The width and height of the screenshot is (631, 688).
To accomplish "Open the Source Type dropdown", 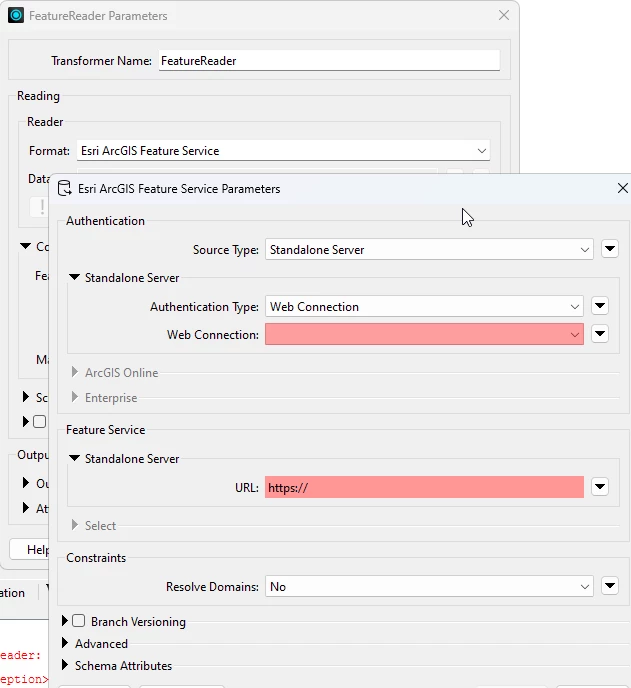I will coord(429,250).
